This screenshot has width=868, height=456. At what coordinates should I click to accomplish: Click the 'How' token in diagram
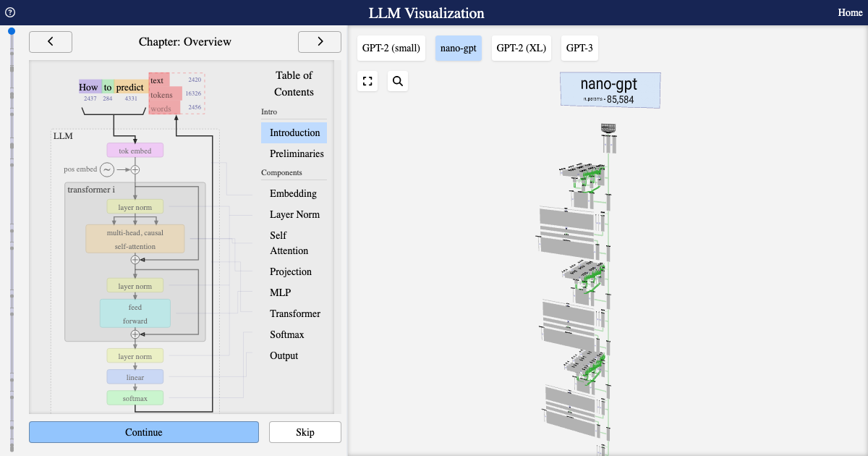click(x=90, y=87)
